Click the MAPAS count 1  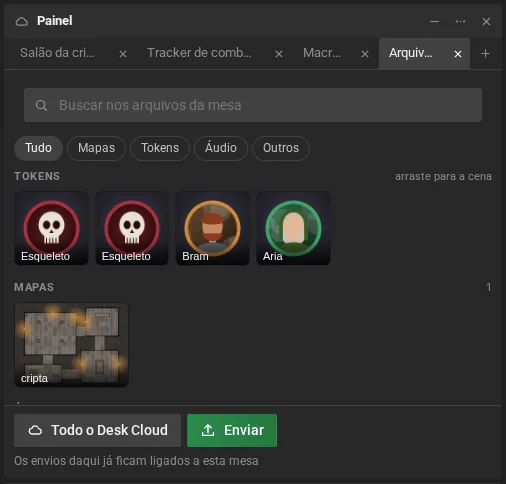point(489,287)
